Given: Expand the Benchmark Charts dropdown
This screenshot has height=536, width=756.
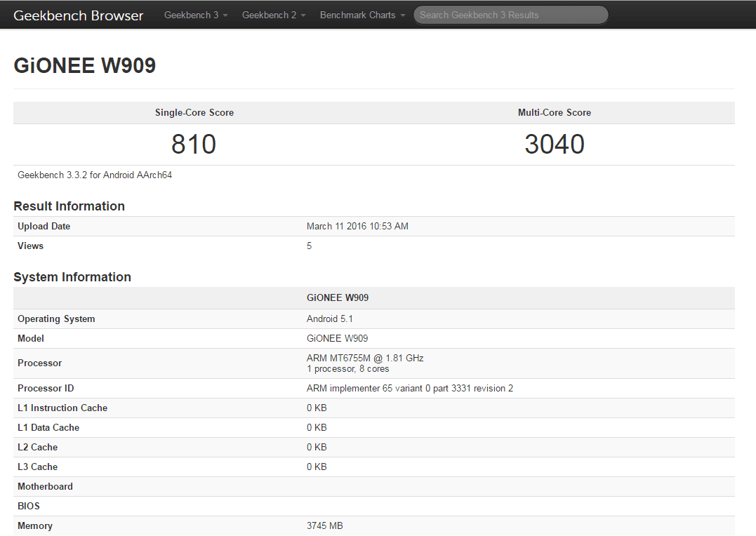Looking at the screenshot, I should click(x=362, y=15).
